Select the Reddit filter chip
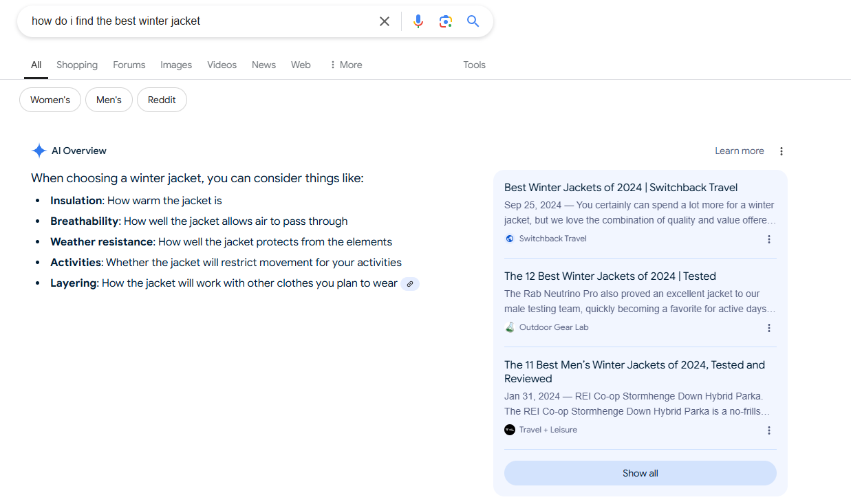Screen dimensions: 851x504 (x=162, y=100)
